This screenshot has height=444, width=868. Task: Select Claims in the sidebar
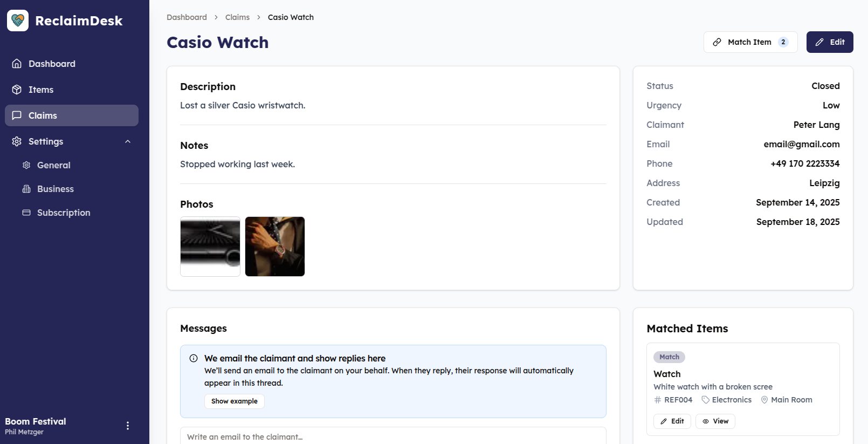(72, 115)
